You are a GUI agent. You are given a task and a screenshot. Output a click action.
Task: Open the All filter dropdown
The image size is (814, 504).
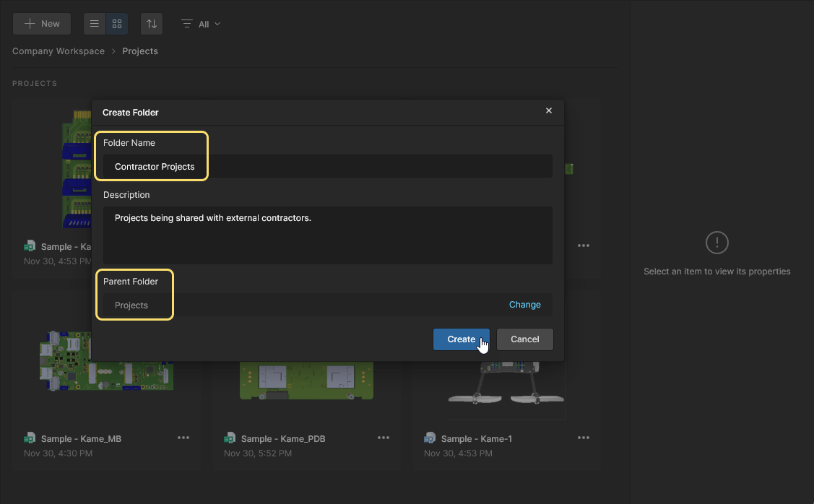(201, 24)
